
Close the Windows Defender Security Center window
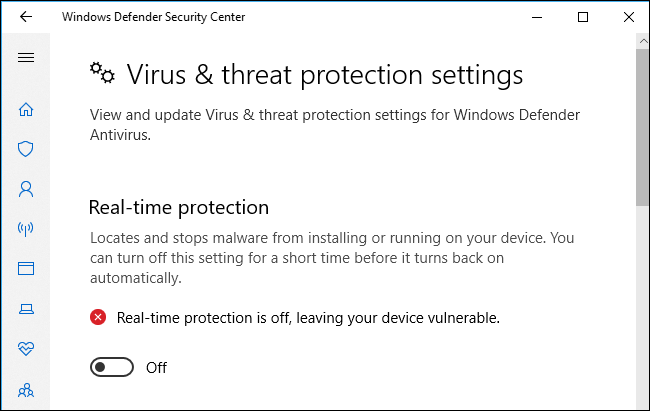coord(629,17)
